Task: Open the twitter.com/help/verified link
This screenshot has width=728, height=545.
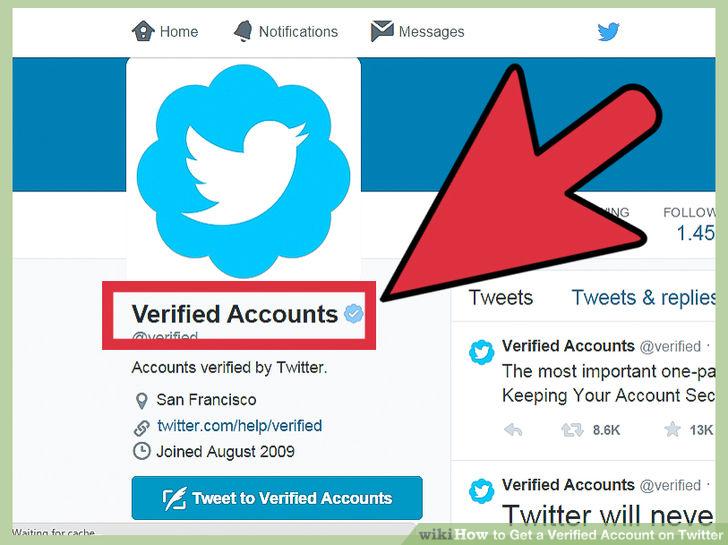Action: [240, 426]
